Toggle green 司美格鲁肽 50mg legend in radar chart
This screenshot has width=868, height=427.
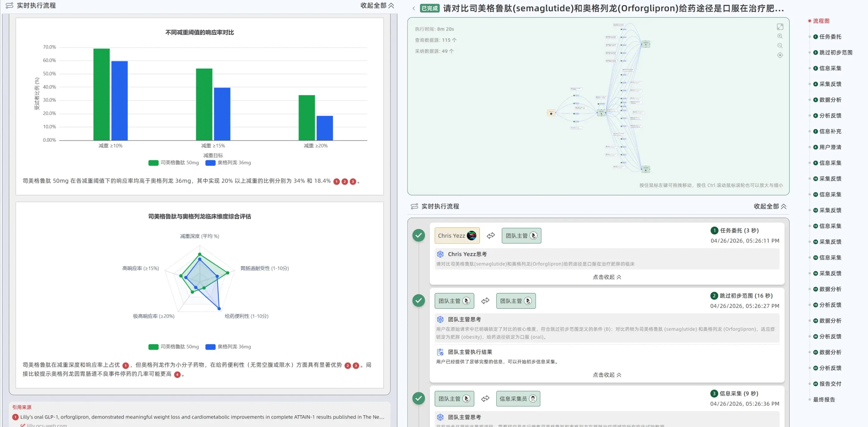coord(174,347)
